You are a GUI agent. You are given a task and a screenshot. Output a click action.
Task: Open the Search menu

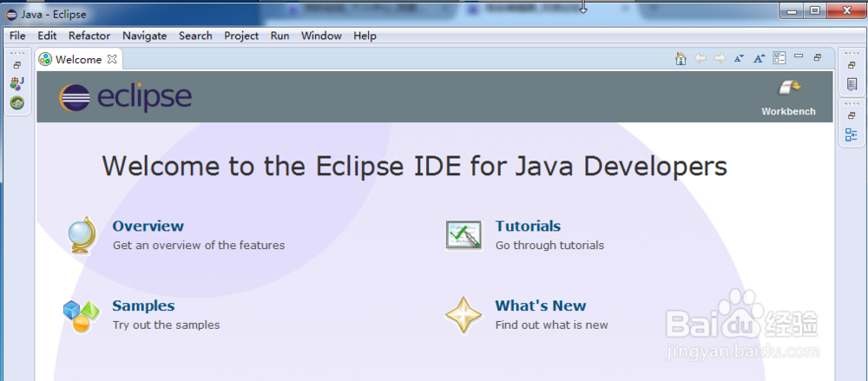click(195, 36)
